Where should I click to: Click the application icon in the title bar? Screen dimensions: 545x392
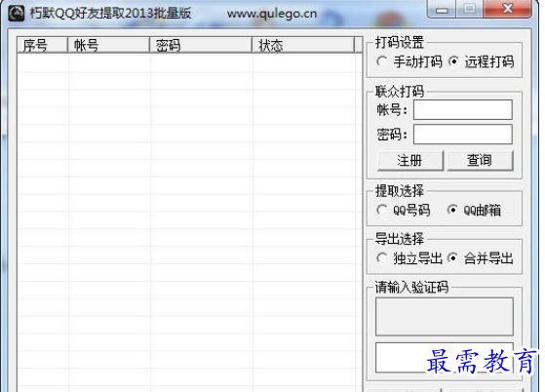16,14
